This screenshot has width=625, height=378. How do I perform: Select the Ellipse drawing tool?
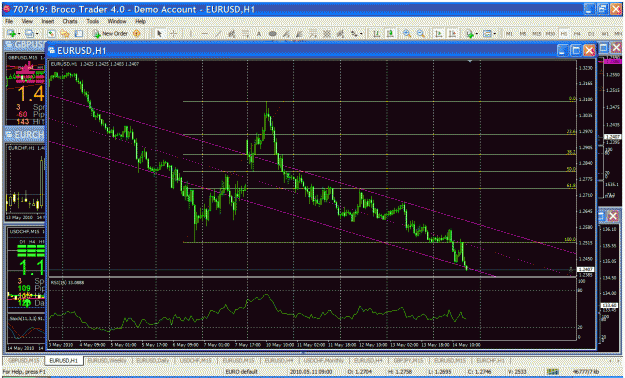click(x=273, y=34)
